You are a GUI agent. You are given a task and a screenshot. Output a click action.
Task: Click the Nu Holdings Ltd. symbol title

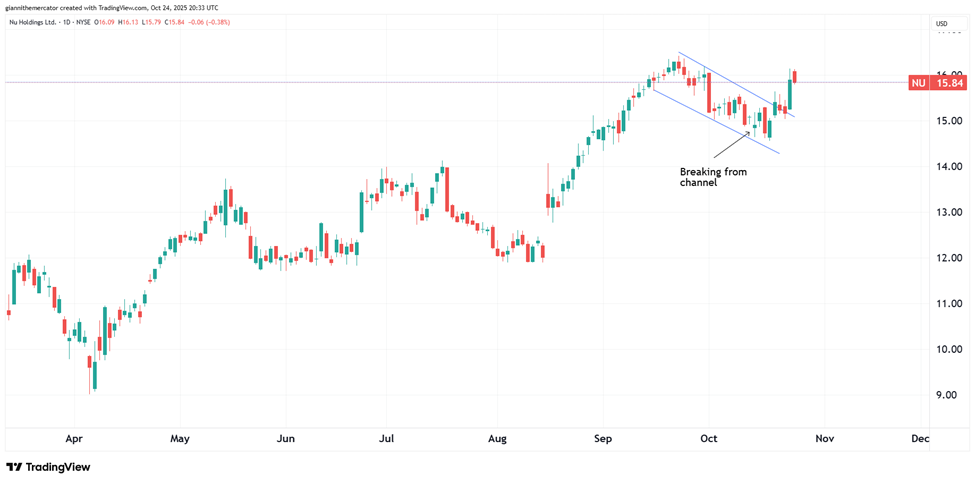tap(34, 23)
